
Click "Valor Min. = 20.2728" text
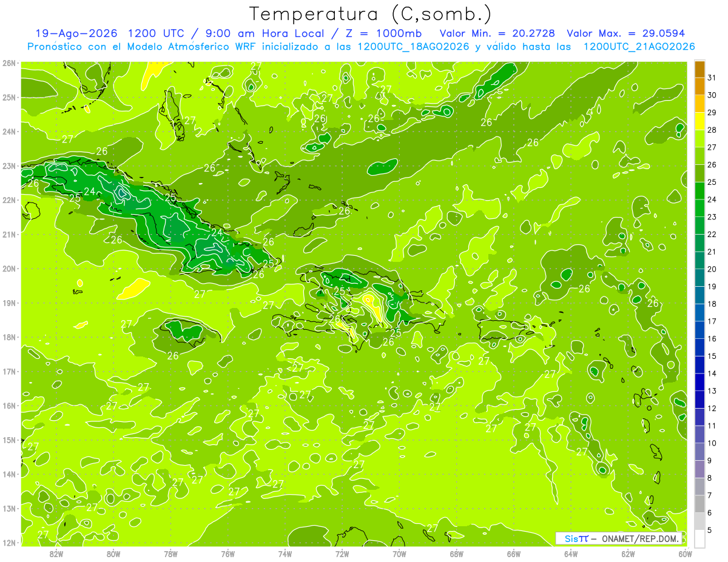tap(497, 33)
